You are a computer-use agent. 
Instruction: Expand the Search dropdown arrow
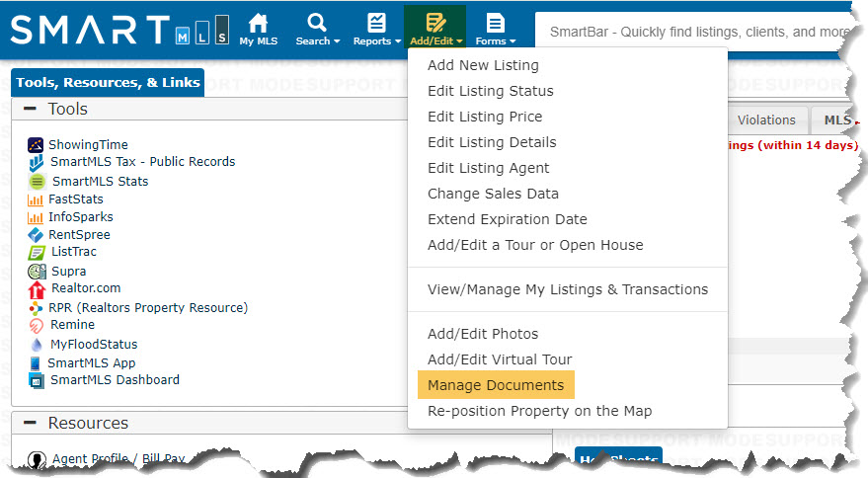[x=337, y=41]
